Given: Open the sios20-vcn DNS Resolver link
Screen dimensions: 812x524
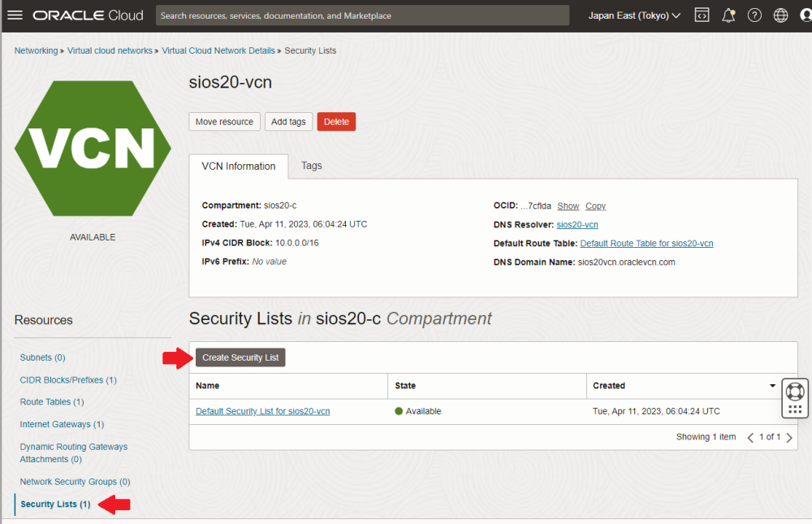Looking at the screenshot, I should click(577, 224).
